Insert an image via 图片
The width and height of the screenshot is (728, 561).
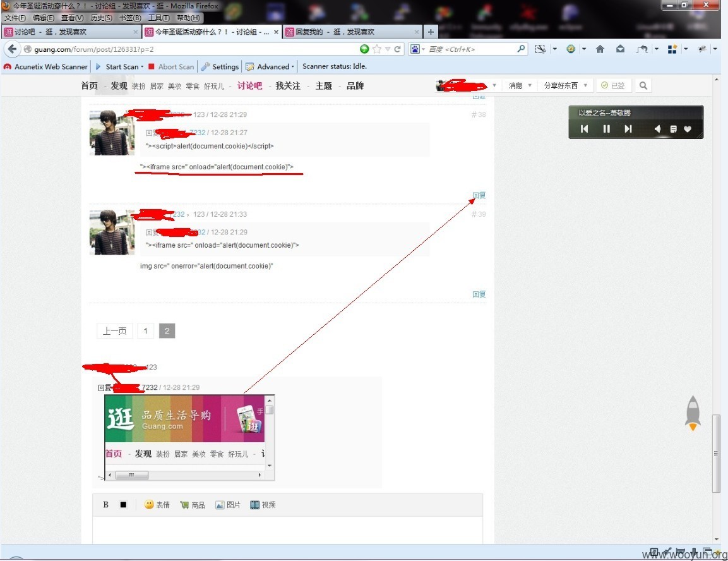pos(228,505)
